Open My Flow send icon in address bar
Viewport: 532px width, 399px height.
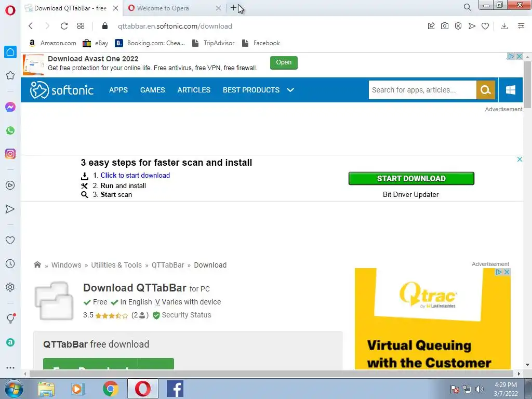472,26
